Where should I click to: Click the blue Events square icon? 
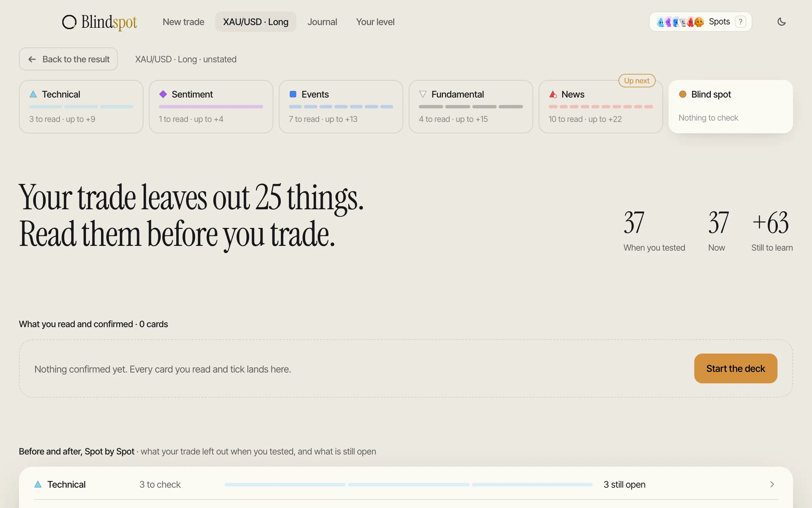(x=293, y=94)
